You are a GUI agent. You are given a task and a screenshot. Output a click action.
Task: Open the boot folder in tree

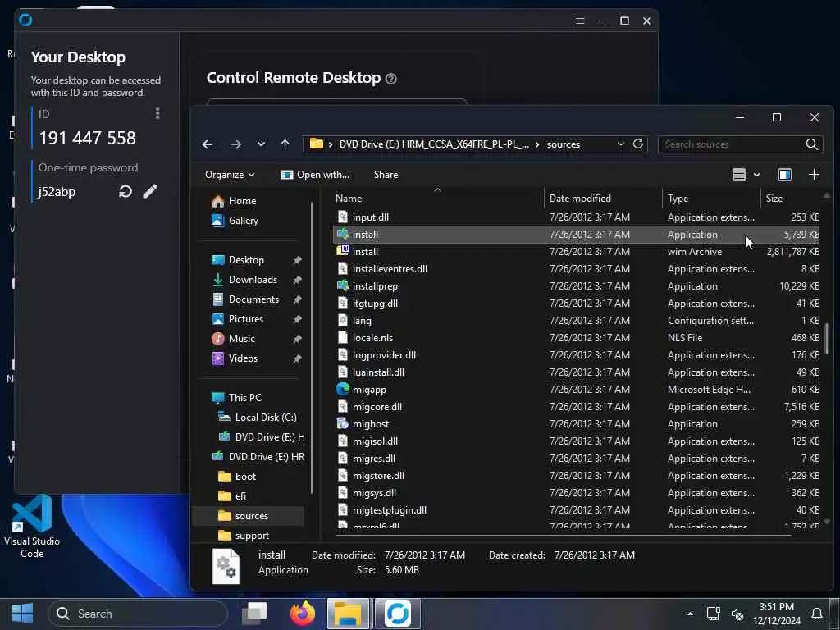point(237,477)
